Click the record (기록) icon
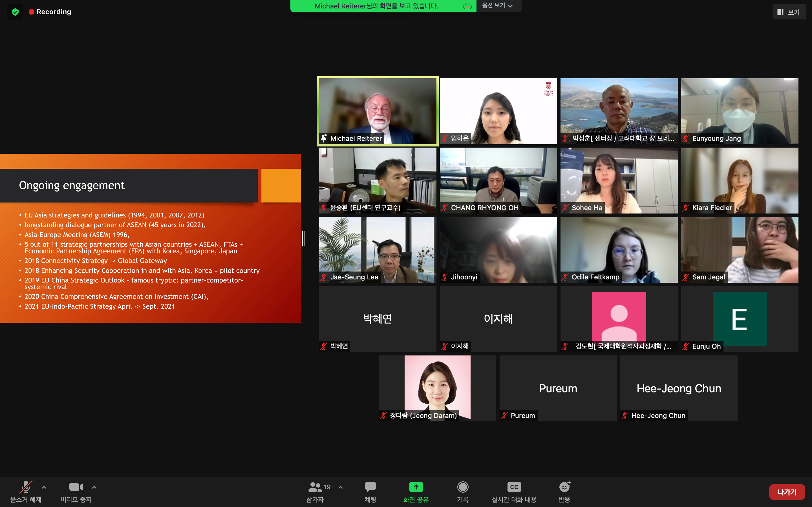This screenshot has height=507, width=812. (463, 487)
